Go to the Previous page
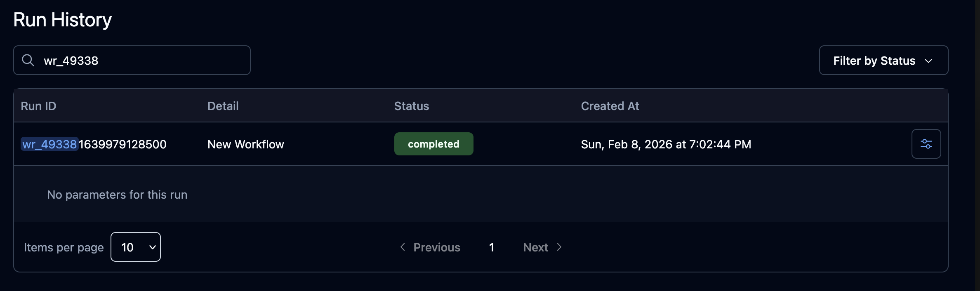 click(430, 247)
